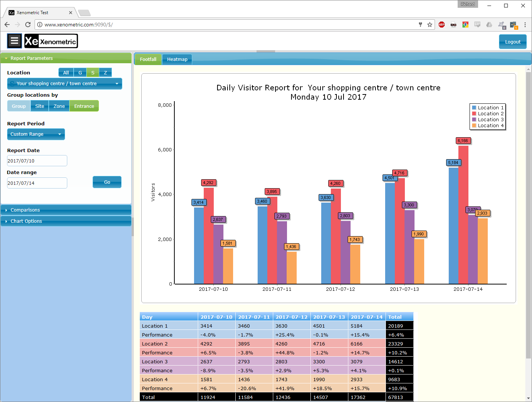Click the 2017-07-13 x-axis label

click(x=404, y=289)
